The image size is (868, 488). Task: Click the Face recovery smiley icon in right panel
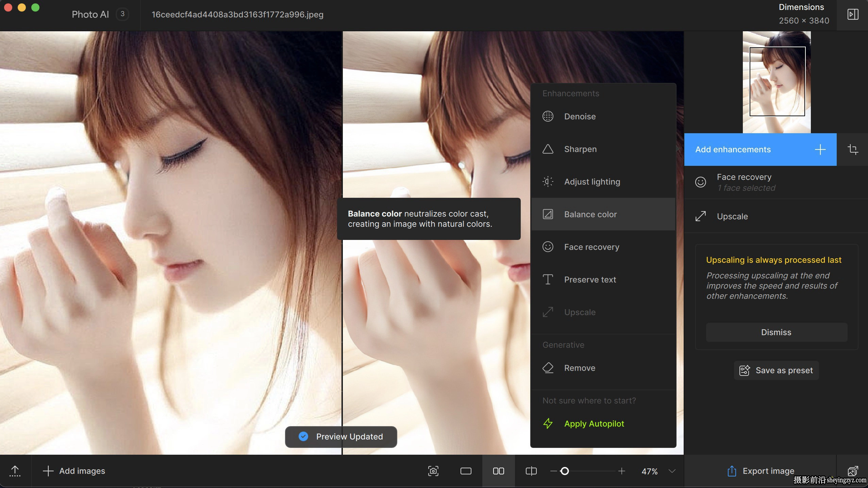[x=700, y=182]
